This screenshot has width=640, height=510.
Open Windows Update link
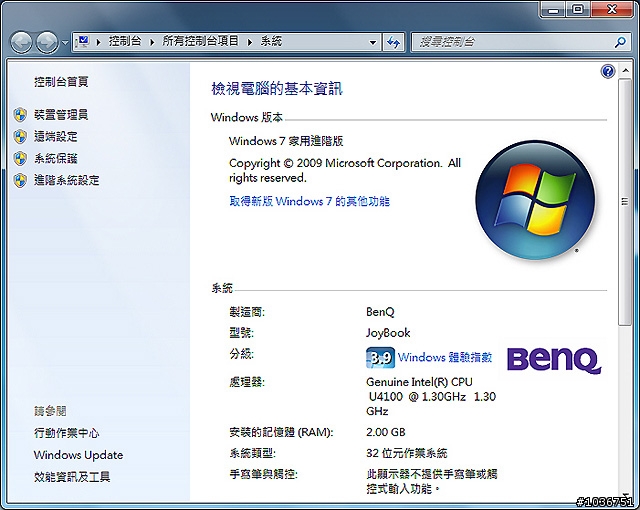[78, 455]
